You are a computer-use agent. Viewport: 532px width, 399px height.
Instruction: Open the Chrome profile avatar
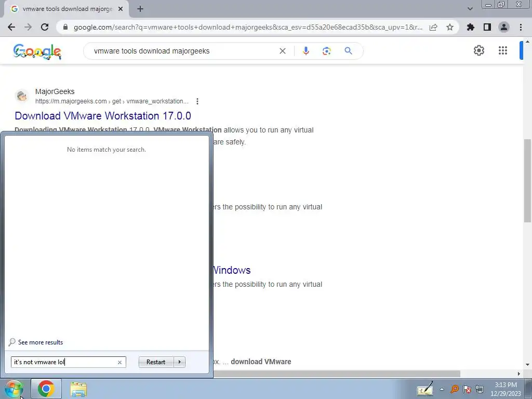504,27
